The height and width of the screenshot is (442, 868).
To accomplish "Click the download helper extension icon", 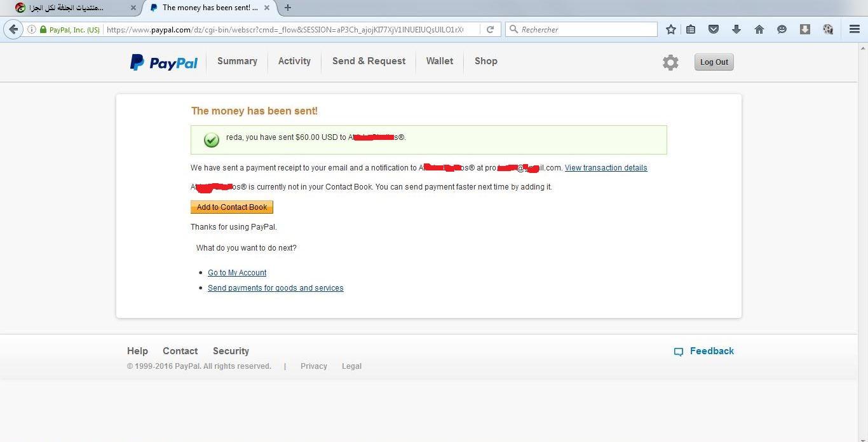I will tap(805, 29).
